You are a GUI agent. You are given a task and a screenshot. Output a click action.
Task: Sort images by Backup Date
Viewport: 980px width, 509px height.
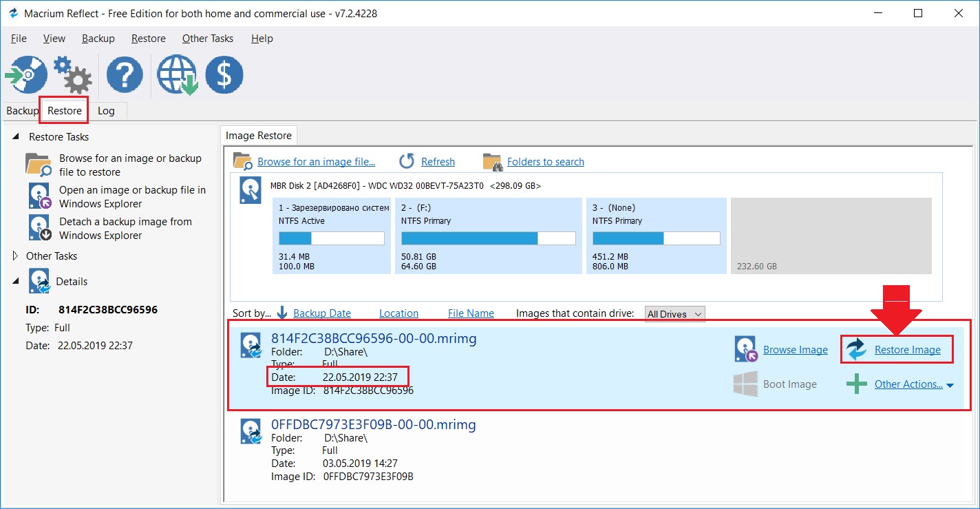tap(322, 313)
